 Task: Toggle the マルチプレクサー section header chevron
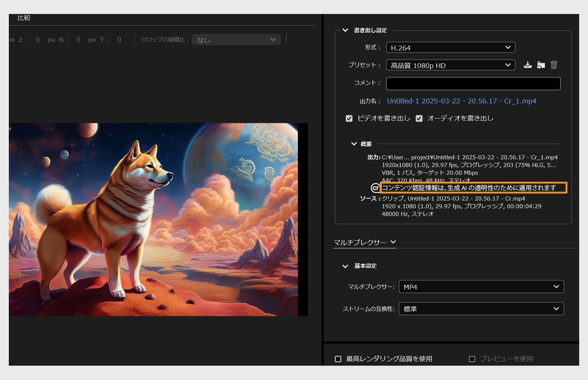tap(393, 242)
